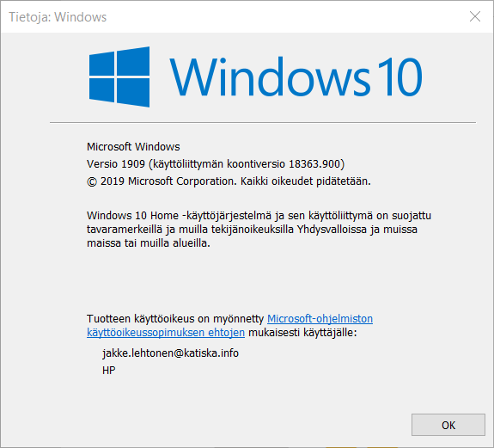
Task: Click Tuotteen käyttöoikeus on myönnetty text
Action: (175, 319)
